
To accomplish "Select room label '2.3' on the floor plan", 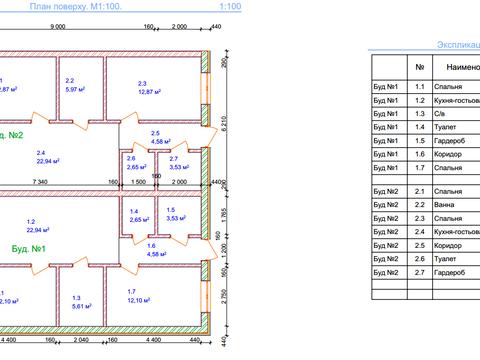I will [x=142, y=83].
